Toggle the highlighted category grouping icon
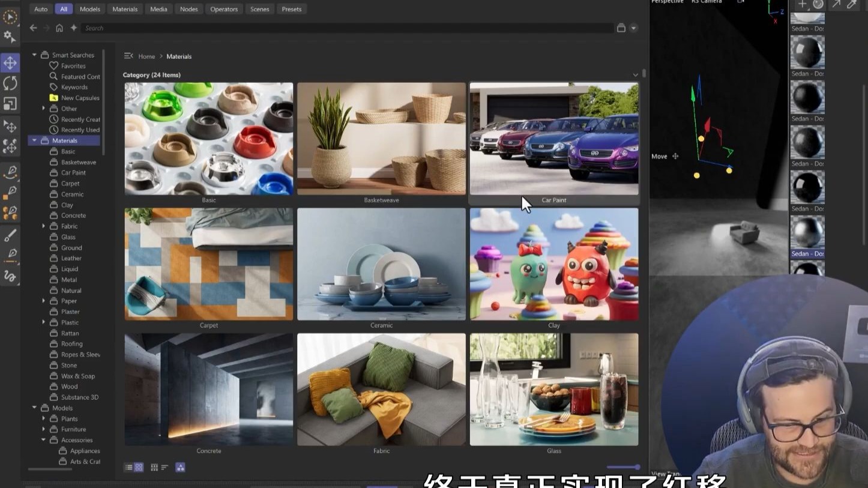This screenshot has height=488, width=868. tap(180, 467)
